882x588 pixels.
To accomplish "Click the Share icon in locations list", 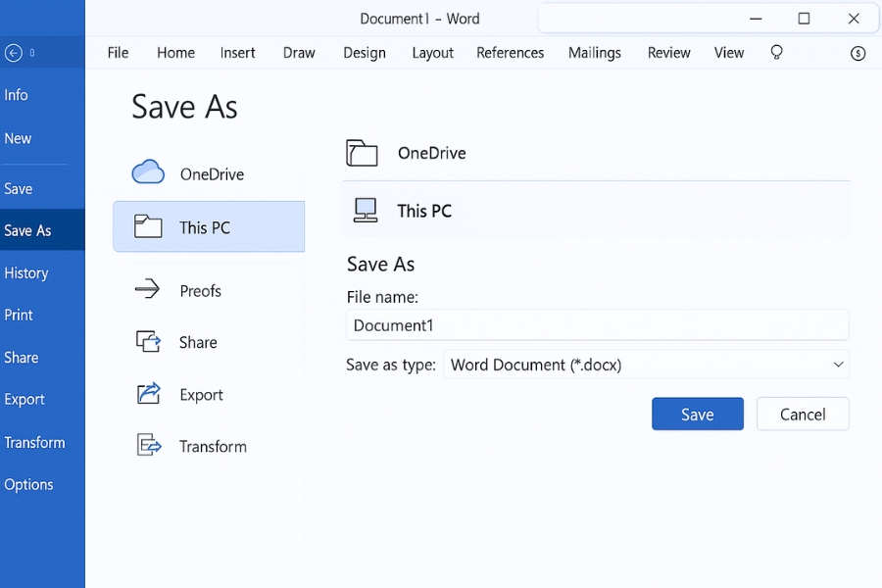I will (148, 341).
